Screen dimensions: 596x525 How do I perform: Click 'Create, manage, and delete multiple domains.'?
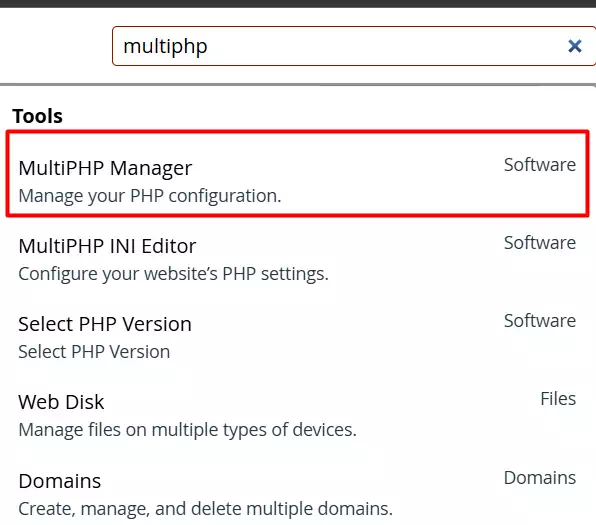point(205,509)
